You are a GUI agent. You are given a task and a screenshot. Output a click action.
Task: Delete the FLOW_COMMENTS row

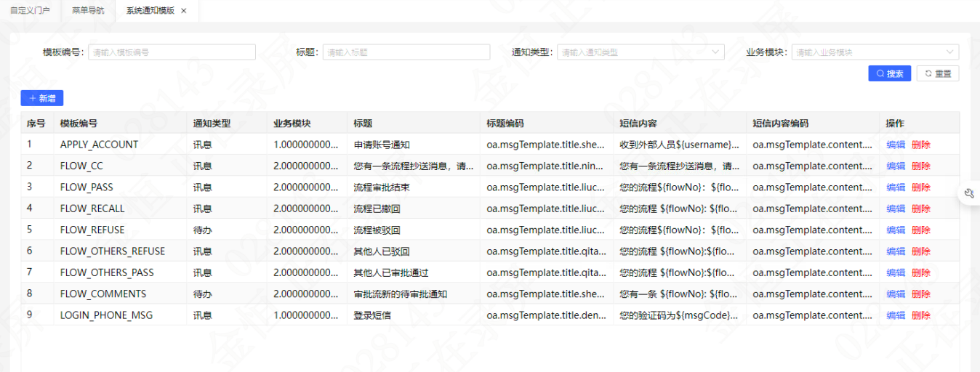click(x=921, y=294)
